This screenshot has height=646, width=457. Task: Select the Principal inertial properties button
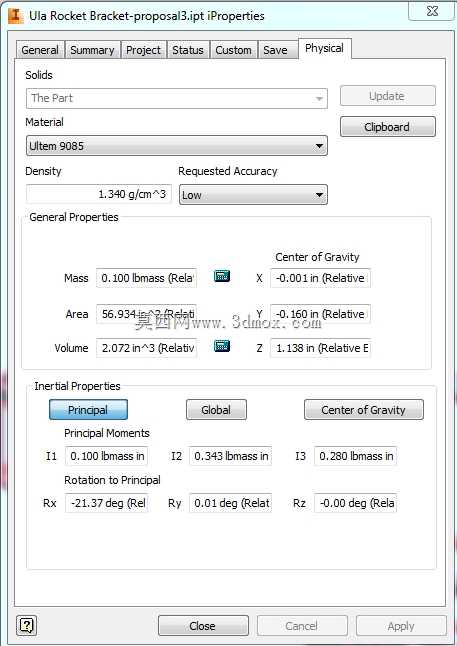tap(88, 410)
